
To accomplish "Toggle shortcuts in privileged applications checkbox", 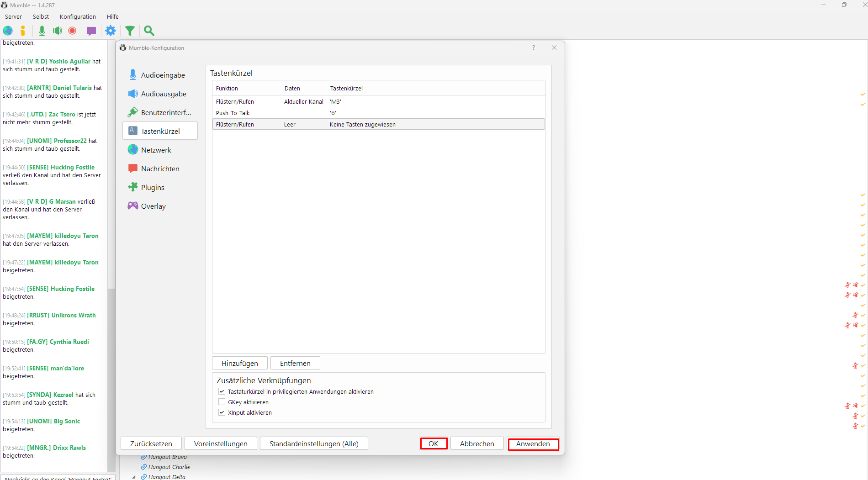I will pyautogui.click(x=222, y=391).
